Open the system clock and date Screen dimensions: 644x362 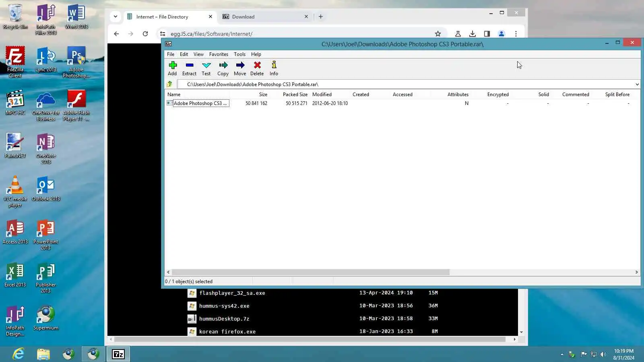point(624,354)
